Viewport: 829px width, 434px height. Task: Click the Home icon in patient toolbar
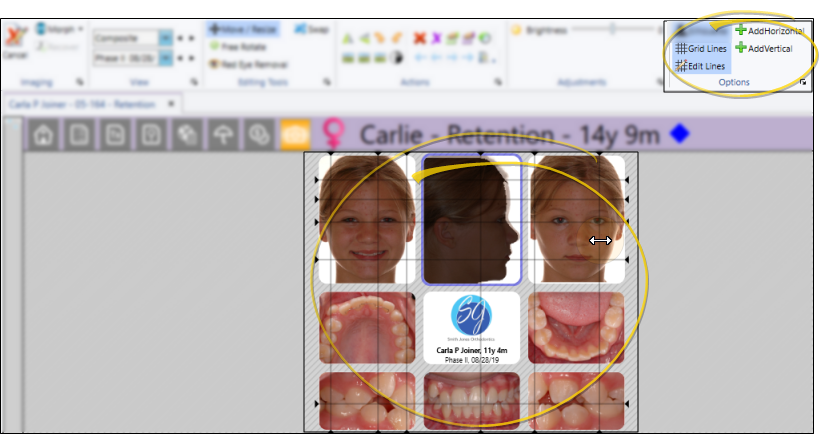(43, 135)
